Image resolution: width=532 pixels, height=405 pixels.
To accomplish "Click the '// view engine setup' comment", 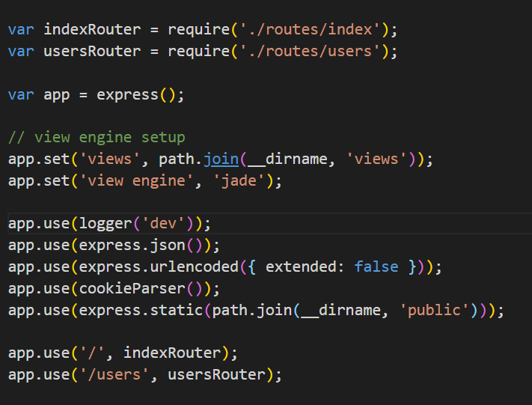I will (97, 138).
